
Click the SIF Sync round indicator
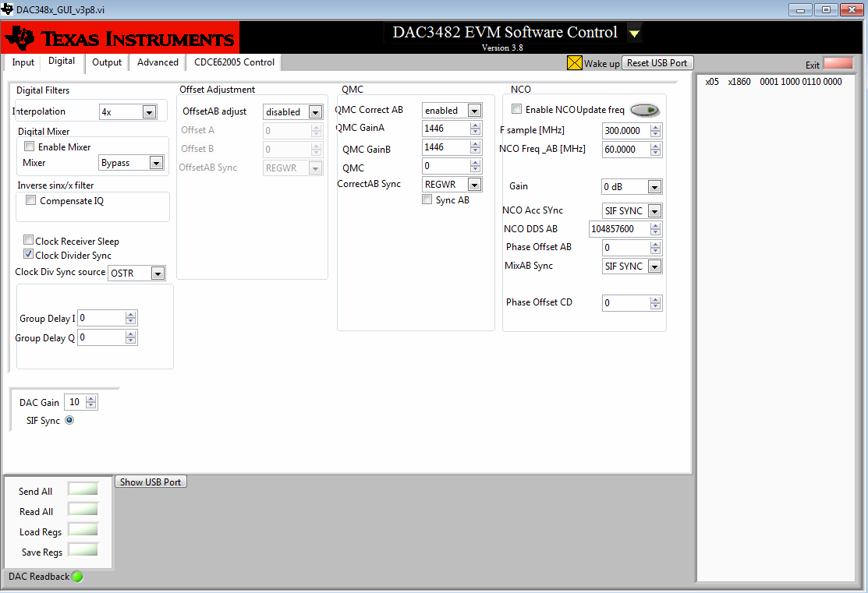pos(69,420)
